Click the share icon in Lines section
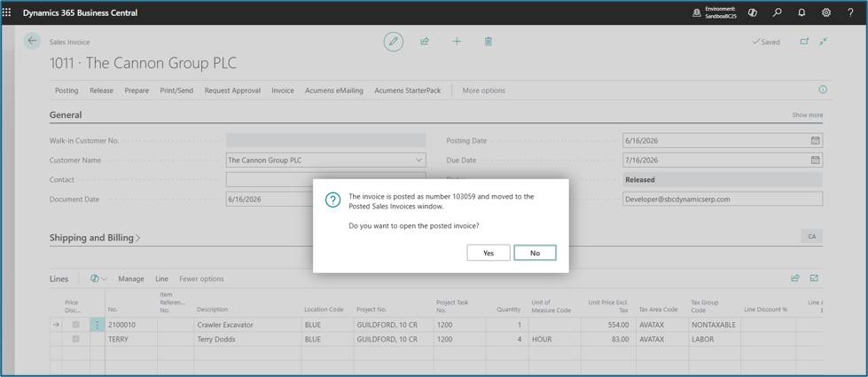The height and width of the screenshot is (377, 868). (795, 279)
